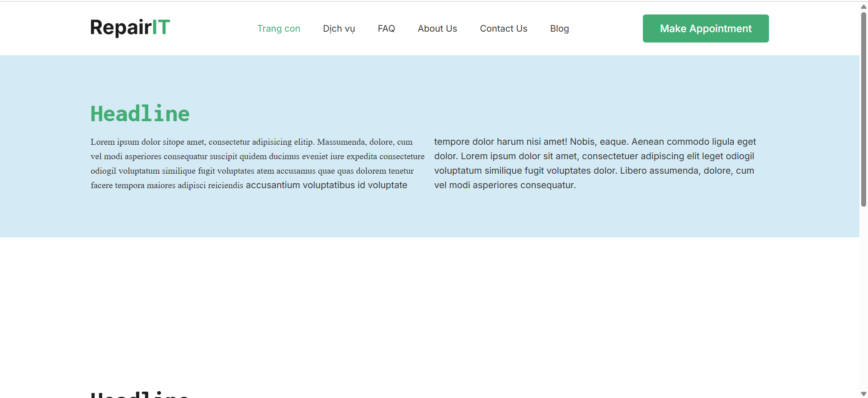Open the FAQ page

386,28
